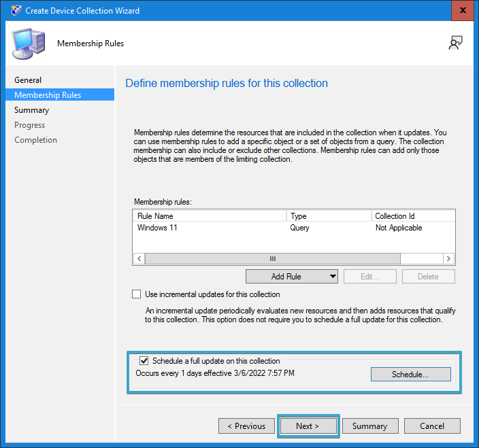Click the computer icon beside Membership Rules heading

click(29, 44)
